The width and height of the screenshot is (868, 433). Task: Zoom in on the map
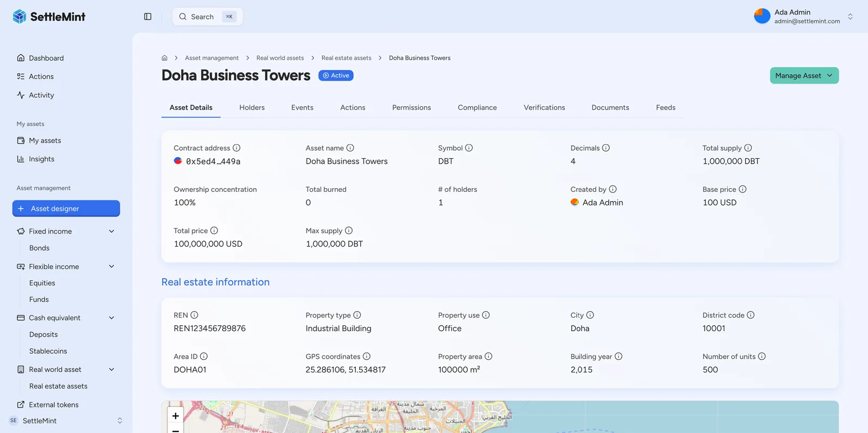pyautogui.click(x=175, y=416)
